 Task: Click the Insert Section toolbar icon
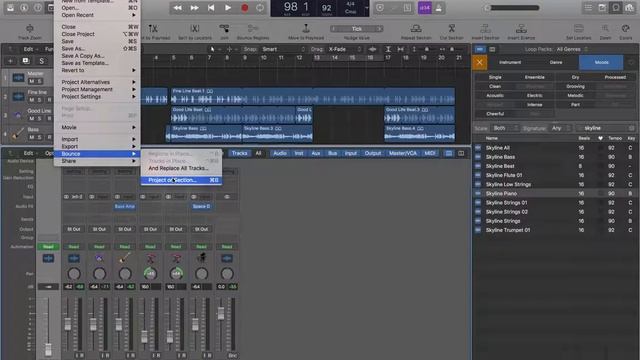click(x=485, y=29)
